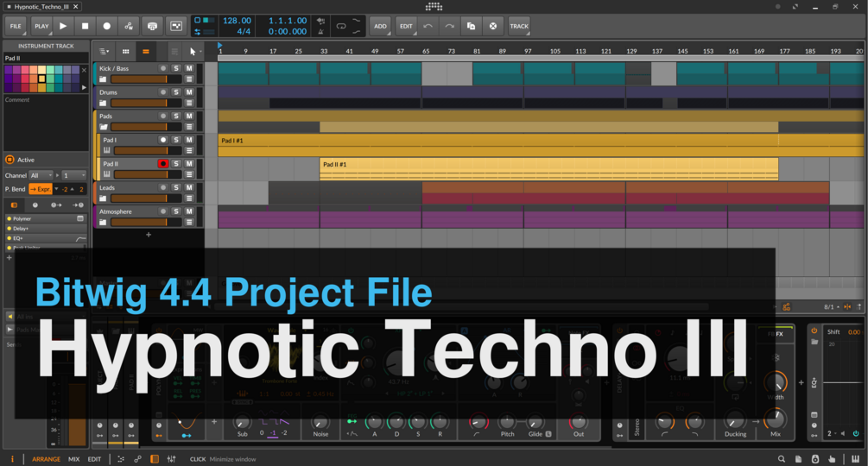The width and height of the screenshot is (868, 466).
Task: Expand the Drums group folder
Action: [x=103, y=104]
